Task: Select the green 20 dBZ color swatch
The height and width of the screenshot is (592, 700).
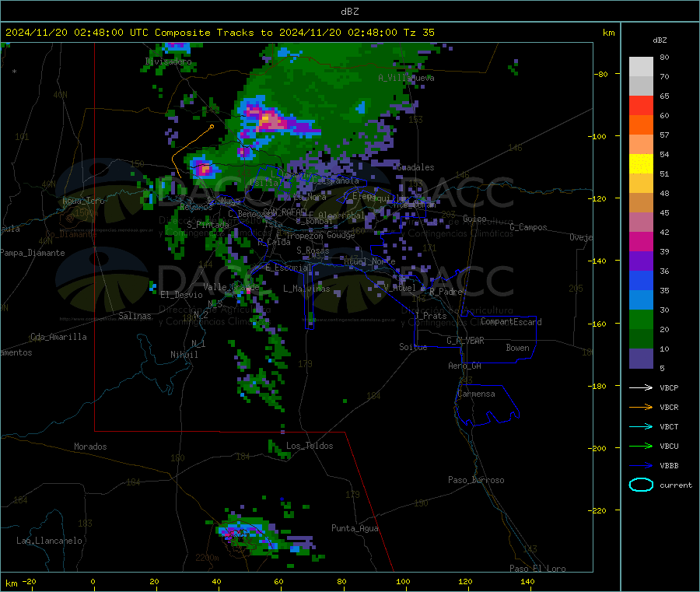Action: point(641,319)
